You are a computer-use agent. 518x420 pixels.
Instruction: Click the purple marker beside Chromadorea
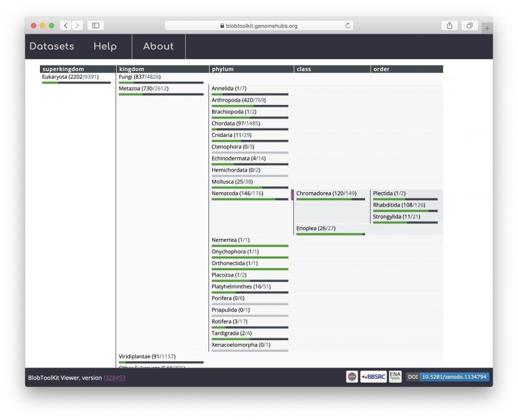(x=292, y=195)
